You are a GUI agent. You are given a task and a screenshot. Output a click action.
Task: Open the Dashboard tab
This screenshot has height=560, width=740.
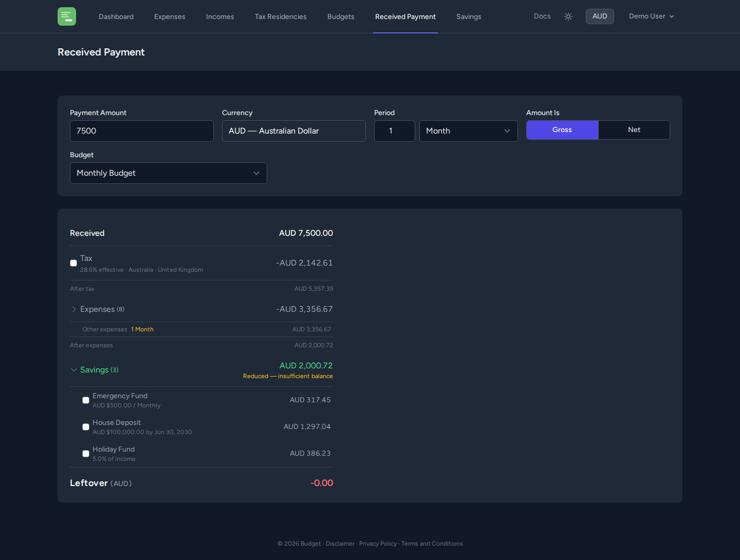[116, 16]
